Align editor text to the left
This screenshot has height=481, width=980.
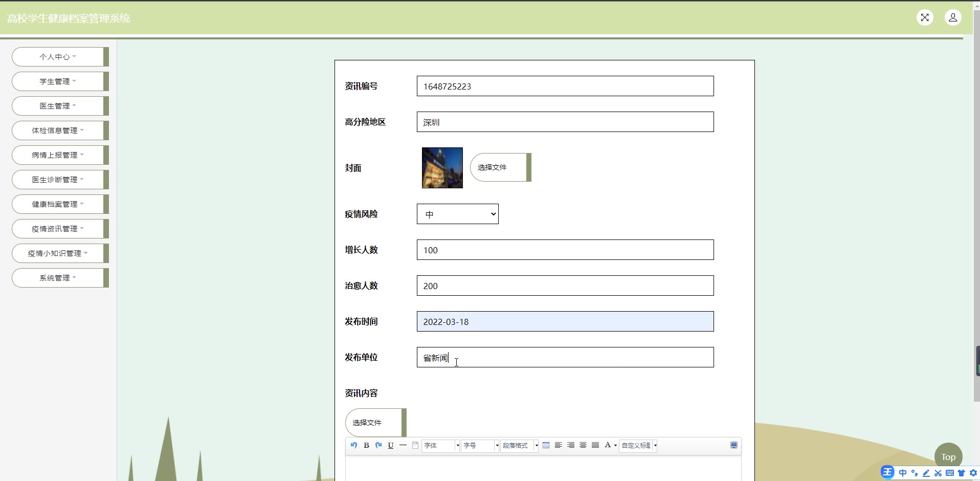pos(559,445)
